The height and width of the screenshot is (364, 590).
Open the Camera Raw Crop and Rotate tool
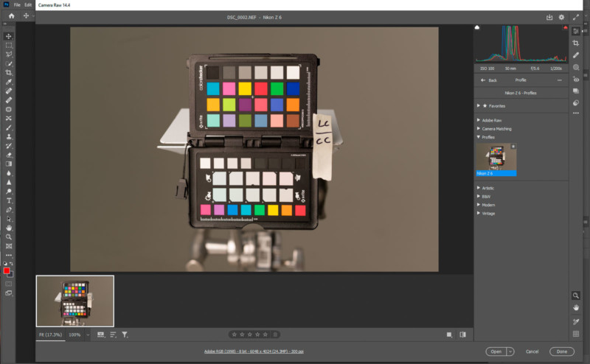(x=576, y=43)
